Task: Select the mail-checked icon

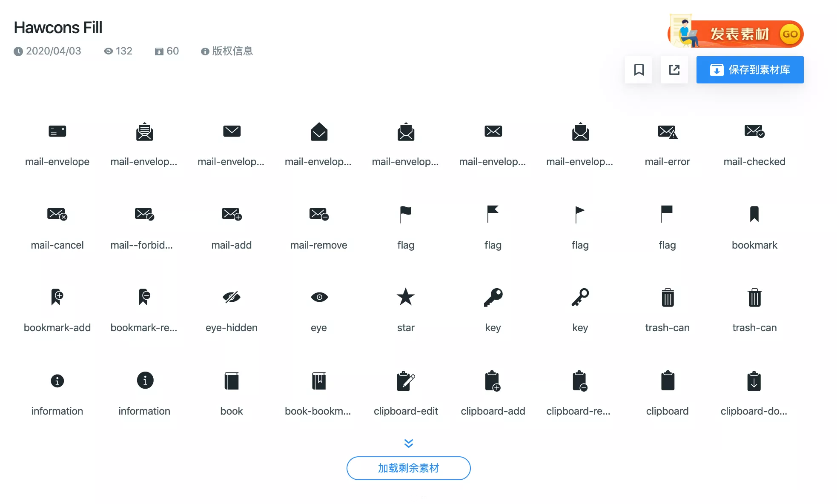Action: (754, 131)
